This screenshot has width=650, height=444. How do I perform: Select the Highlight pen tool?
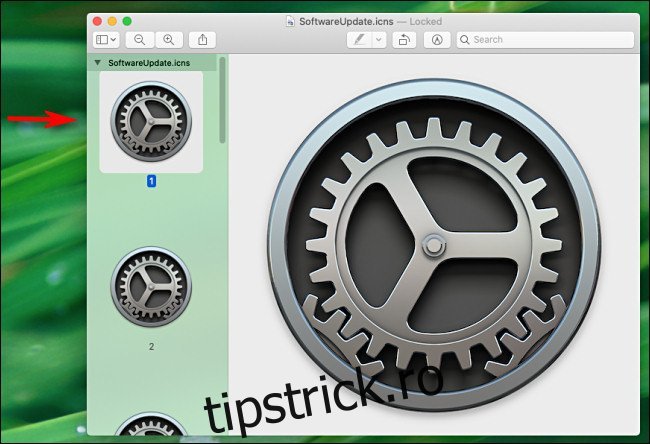coord(359,40)
